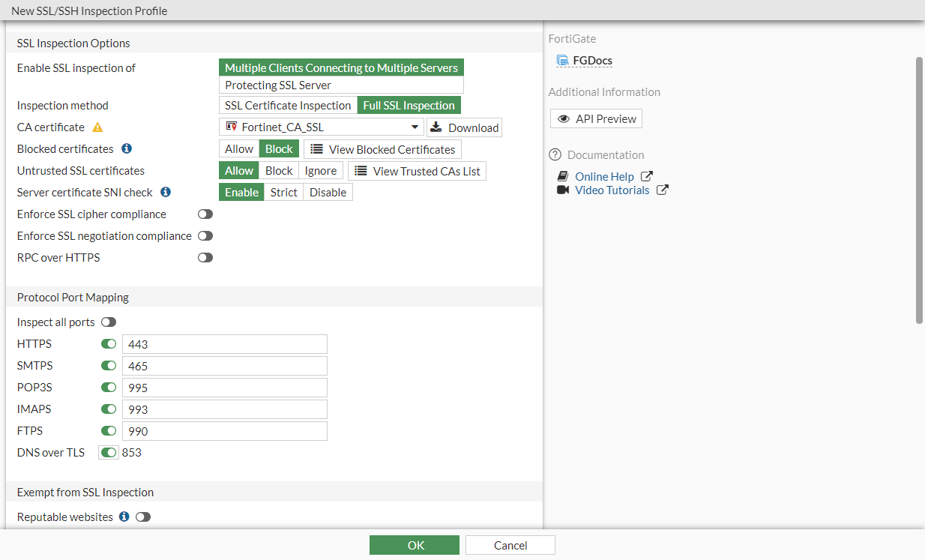The image size is (925, 560).
Task: Toggle RPC over HTTPS on
Action: coord(205,257)
